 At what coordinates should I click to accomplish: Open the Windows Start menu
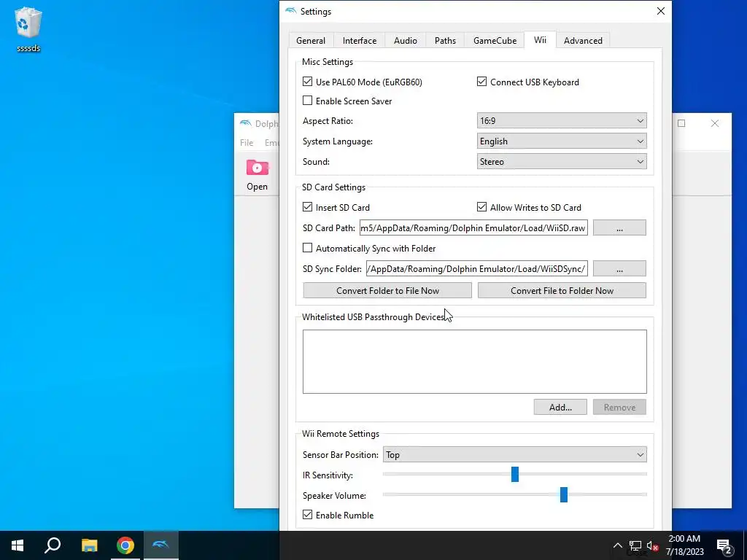[x=18, y=545]
